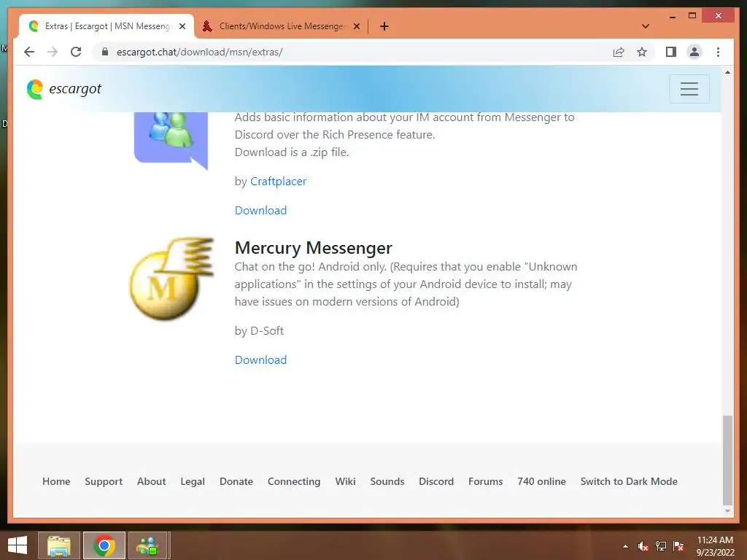Open the Craftplacer author link
Screen dimensions: 747x560
(x=278, y=182)
